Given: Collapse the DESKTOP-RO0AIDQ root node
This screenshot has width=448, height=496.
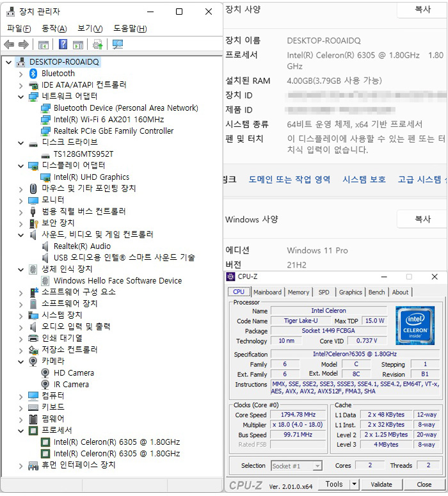Looking at the screenshot, I should (9, 62).
